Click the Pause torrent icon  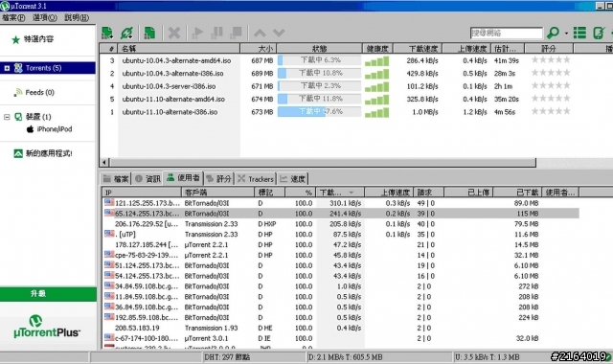[x=217, y=33]
